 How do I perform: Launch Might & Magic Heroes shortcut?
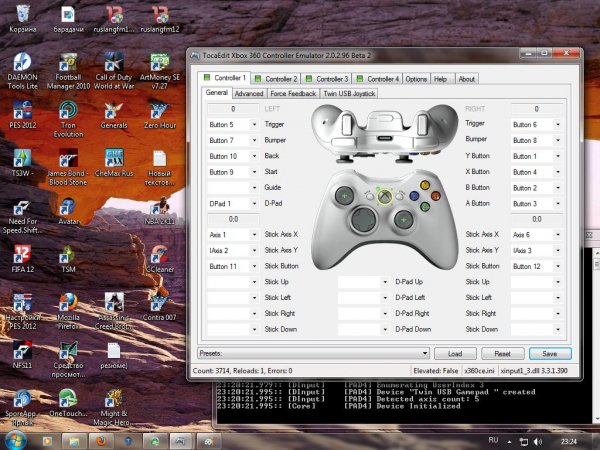[x=114, y=408]
